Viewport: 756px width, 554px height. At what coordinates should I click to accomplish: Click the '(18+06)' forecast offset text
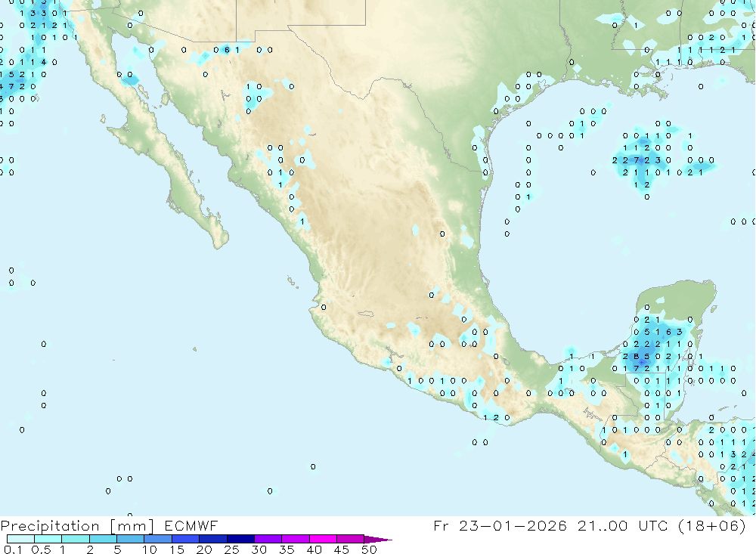(712, 525)
